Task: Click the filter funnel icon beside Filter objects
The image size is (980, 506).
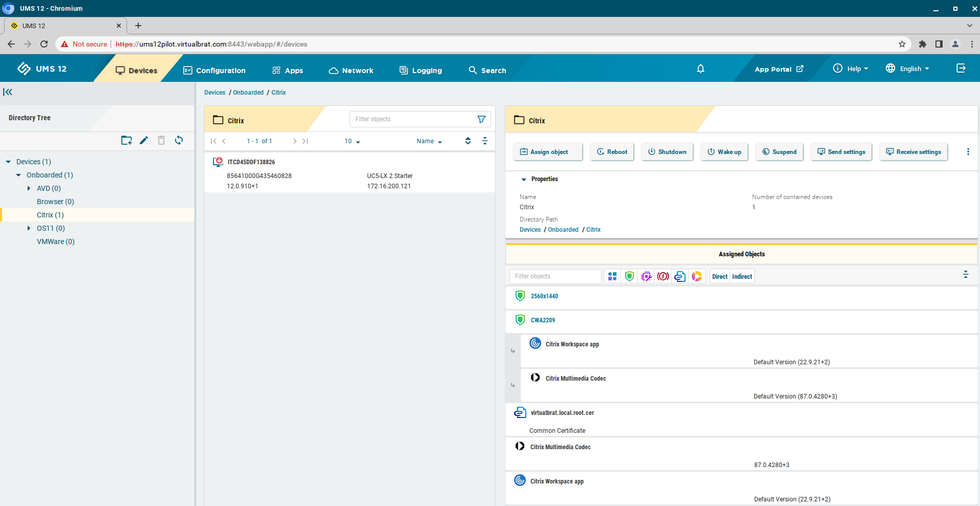Action: tap(481, 119)
